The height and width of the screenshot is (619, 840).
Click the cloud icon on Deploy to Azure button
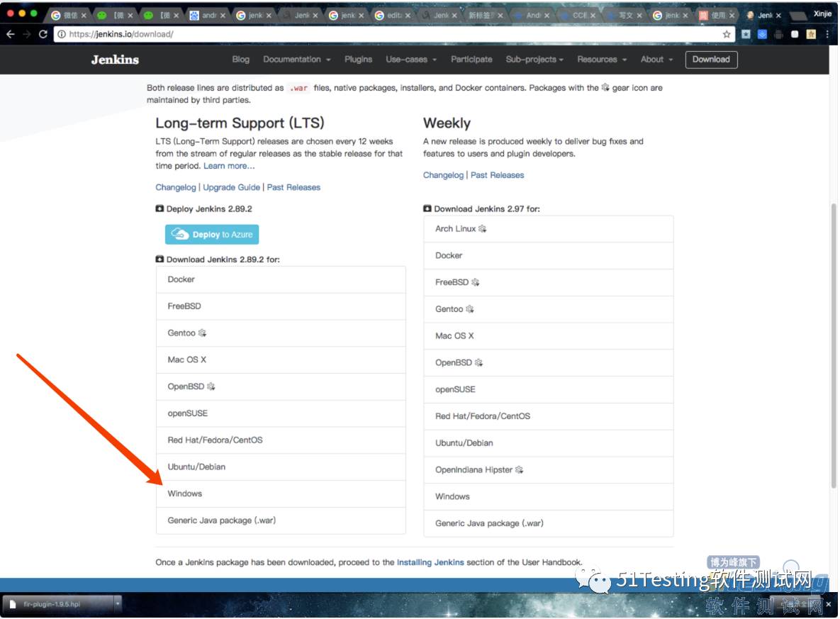[x=180, y=234]
